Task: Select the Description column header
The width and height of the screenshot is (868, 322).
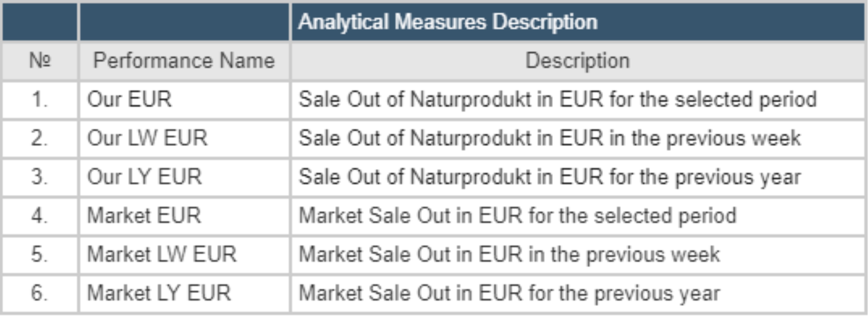Action: [577, 61]
